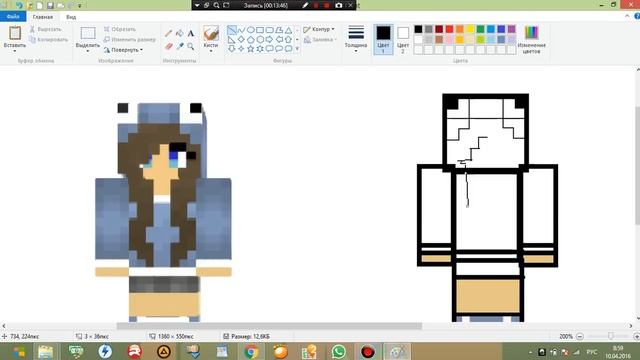Viewport: 640px width, 360px height.
Task: Click the Cut (Вырезать) button
Action: point(45,29)
